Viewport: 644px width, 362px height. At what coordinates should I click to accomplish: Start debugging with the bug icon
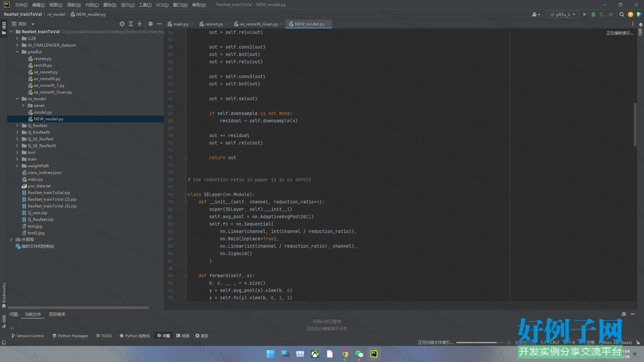pos(593,14)
